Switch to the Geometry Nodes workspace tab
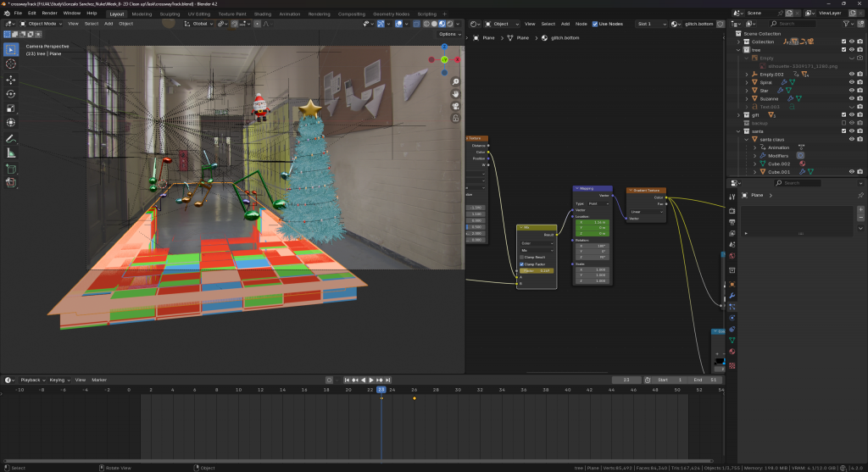The width and height of the screenshot is (868, 472). 391,14
